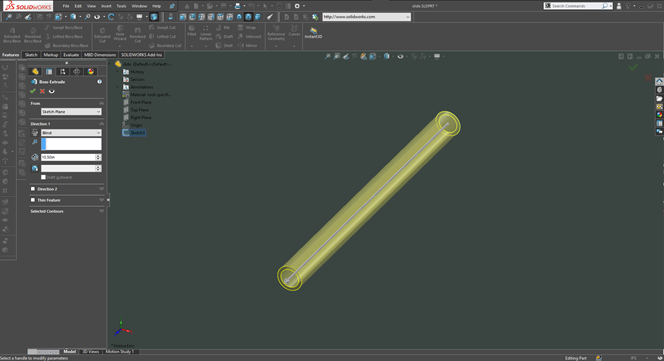This screenshot has width=664, height=361.
Task: Select Front Plane in the feature tree
Action: pyautogui.click(x=137, y=102)
